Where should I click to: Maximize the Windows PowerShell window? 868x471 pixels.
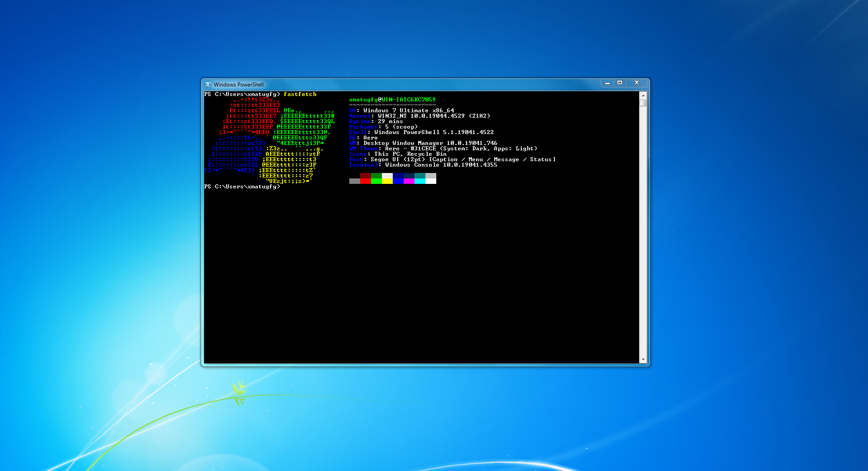(x=619, y=83)
